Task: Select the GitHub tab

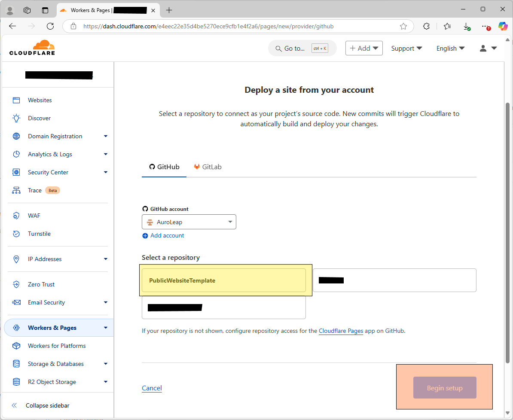Action: tap(164, 167)
